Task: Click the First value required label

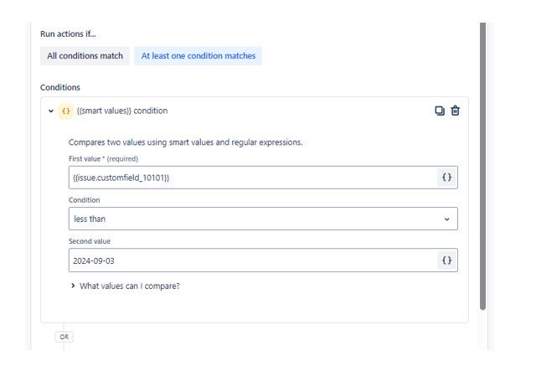Action: (103, 159)
